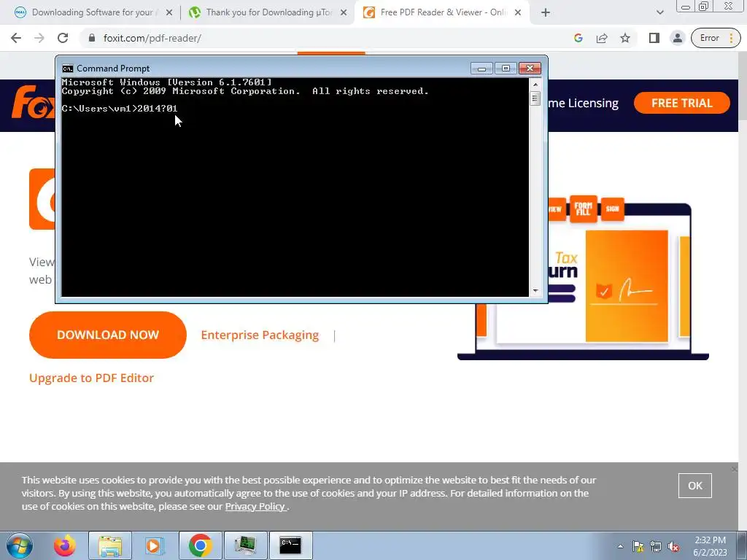This screenshot has width=747, height=560.
Task: Select Command Prompt taskbar button
Action: (x=290, y=545)
